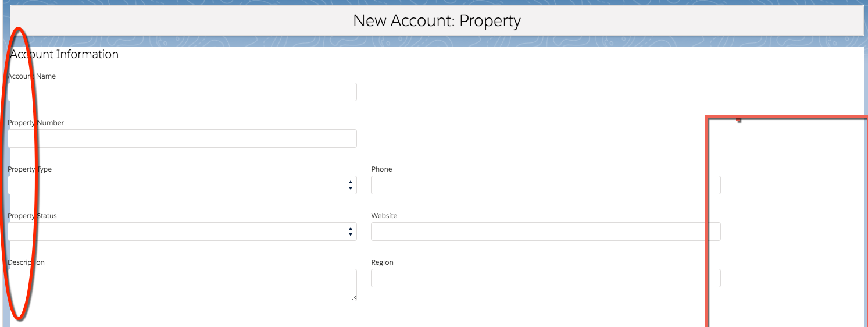
Task: Click the Account Name label
Action: (x=32, y=76)
